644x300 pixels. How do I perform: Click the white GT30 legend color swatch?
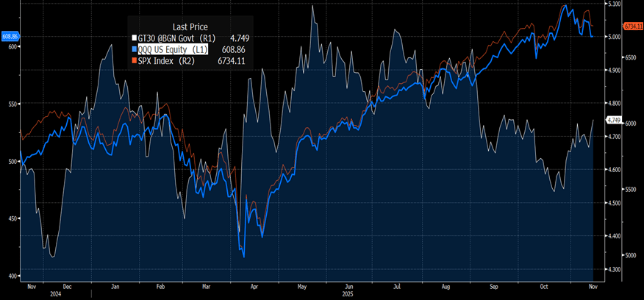click(132, 38)
